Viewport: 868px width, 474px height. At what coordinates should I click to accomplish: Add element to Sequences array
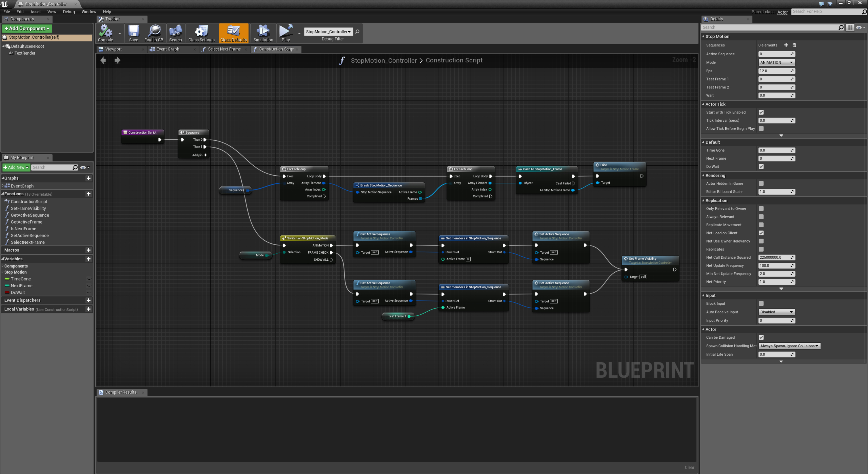click(786, 45)
